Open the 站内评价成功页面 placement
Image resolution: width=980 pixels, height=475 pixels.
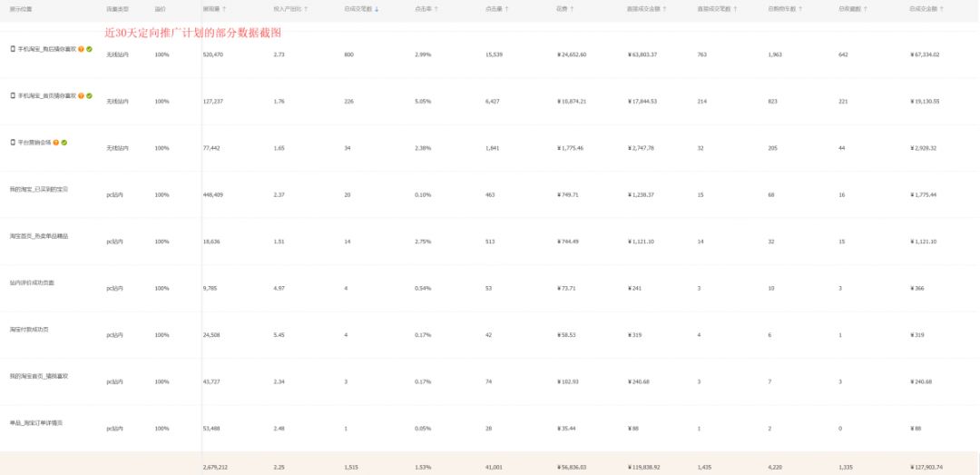coord(32,282)
